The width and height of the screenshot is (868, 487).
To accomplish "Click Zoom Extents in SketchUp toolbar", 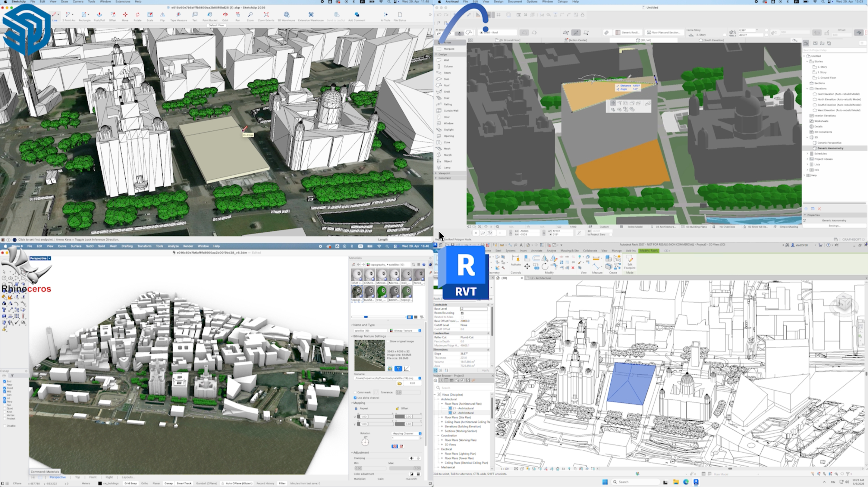I will click(x=266, y=16).
